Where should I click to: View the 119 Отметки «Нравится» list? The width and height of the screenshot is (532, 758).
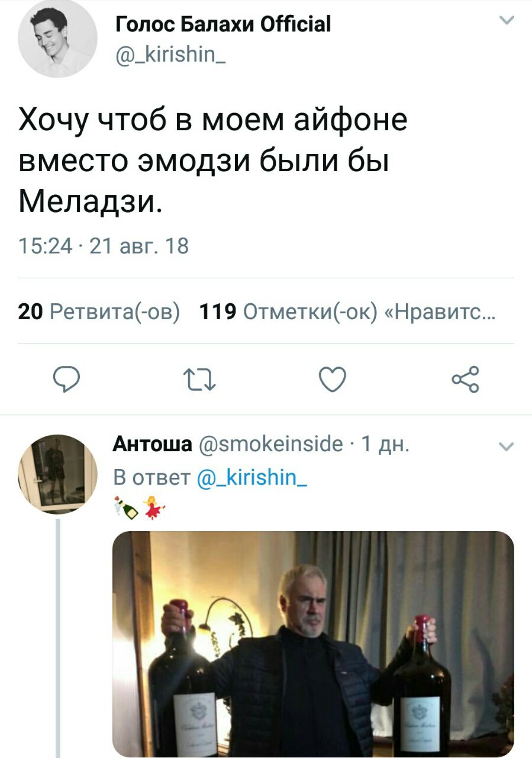pyautogui.click(x=348, y=311)
